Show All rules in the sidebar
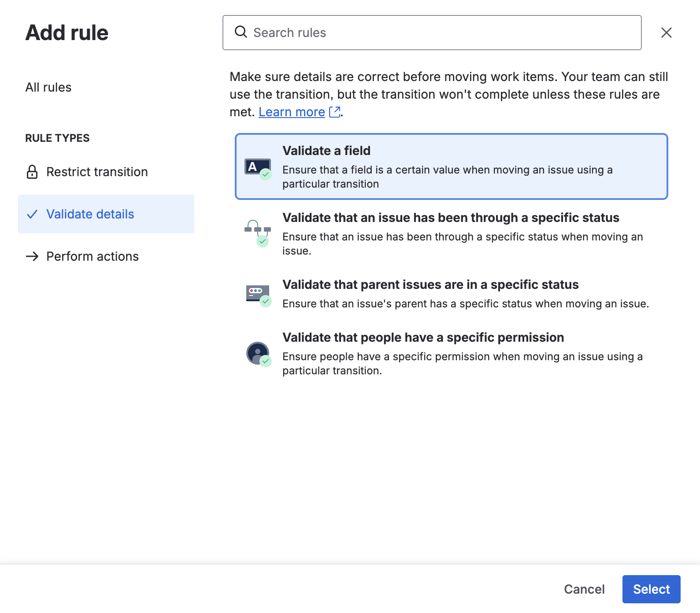Image resolution: width=700 pixels, height=613 pixels. click(48, 87)
